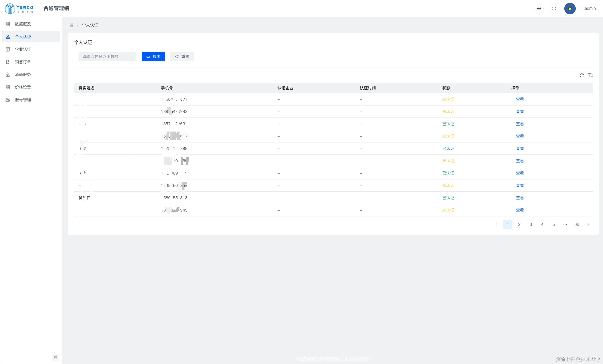
Task: Enter fullscreen mode via header icon
Action: coord(554,9)
